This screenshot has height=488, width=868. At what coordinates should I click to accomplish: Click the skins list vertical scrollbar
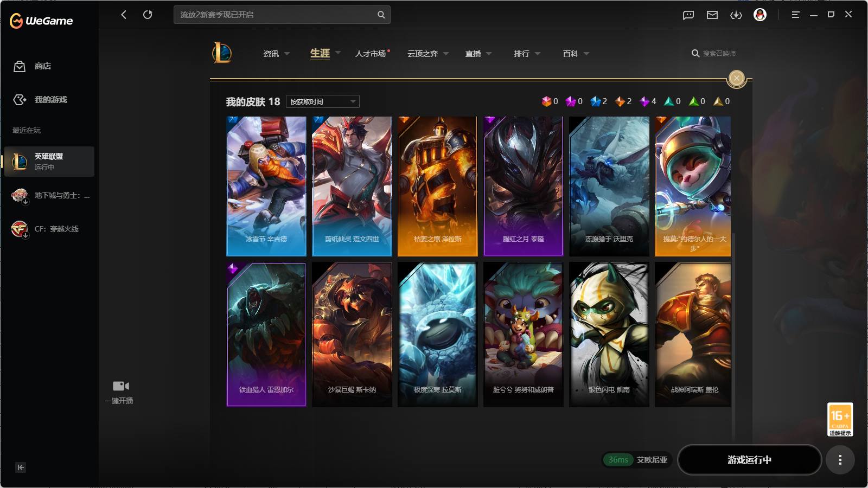(x=733, y=337)
